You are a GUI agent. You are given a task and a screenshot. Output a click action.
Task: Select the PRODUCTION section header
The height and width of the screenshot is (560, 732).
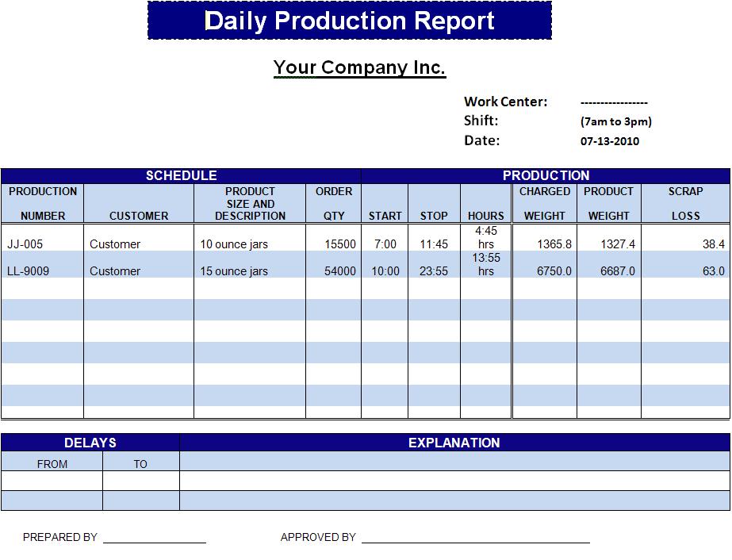coord(546,175)
